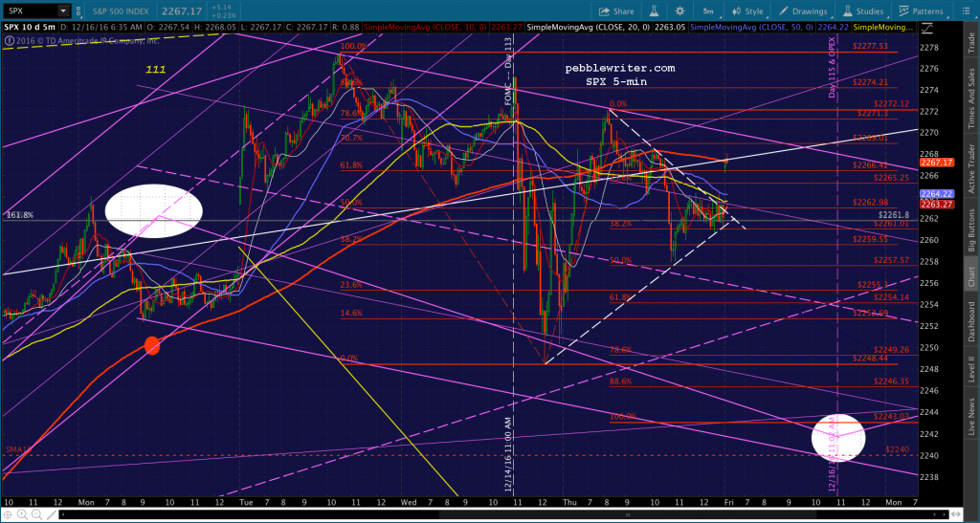The height and width of the screenshot is (523, 980).
Task: Click the S&P 500 INDEX description
Action: pyautogui.click(x=121, y=11)
